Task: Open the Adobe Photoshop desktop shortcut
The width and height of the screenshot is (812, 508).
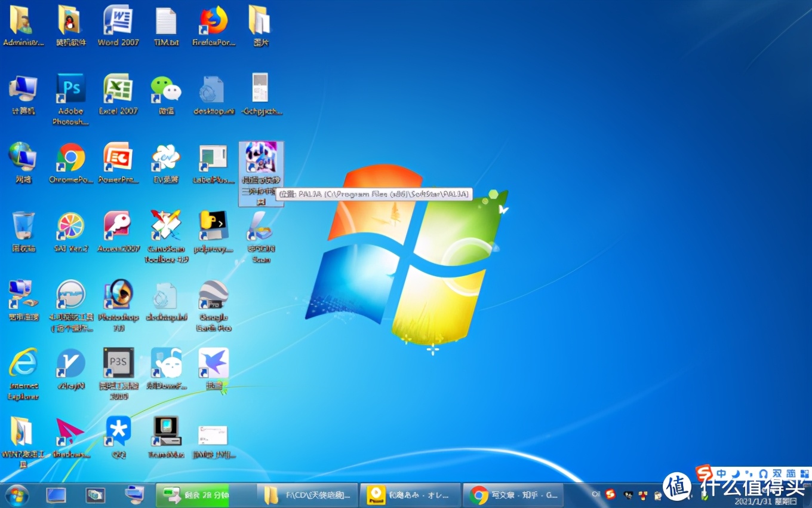Action: (70, 91)
